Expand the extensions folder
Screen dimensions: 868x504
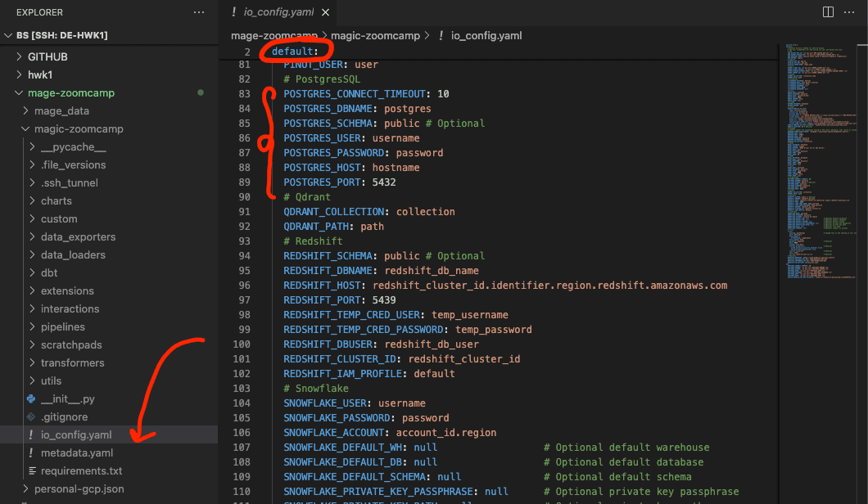pyautogui.click(x=32, y=290)
